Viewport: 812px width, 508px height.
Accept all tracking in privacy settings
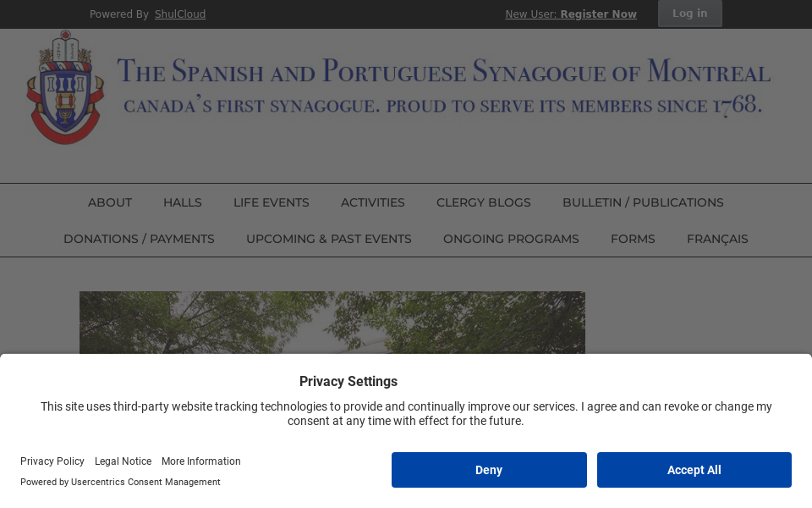pyautogui.click(x=694, y=470)
